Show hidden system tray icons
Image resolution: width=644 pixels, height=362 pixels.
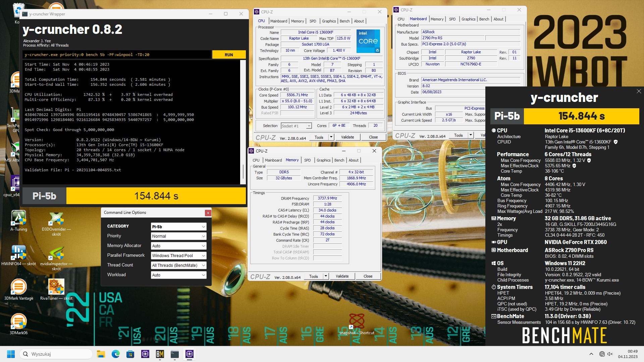591,354
